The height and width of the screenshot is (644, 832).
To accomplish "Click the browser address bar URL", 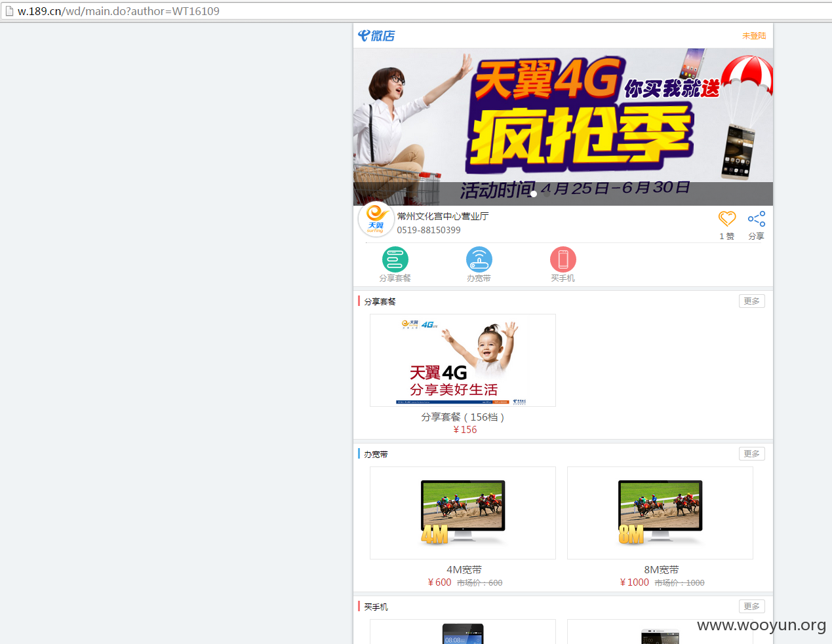I will tap(119, 11).
